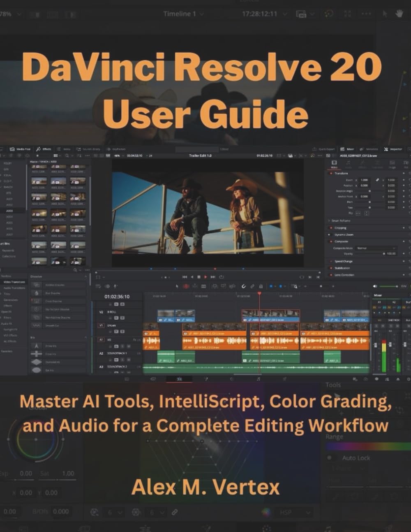This screenshot has width=411, height=532.
Task: Toggle position lock padlock icon
Action: pyautogui.click(x=261, y=286)
